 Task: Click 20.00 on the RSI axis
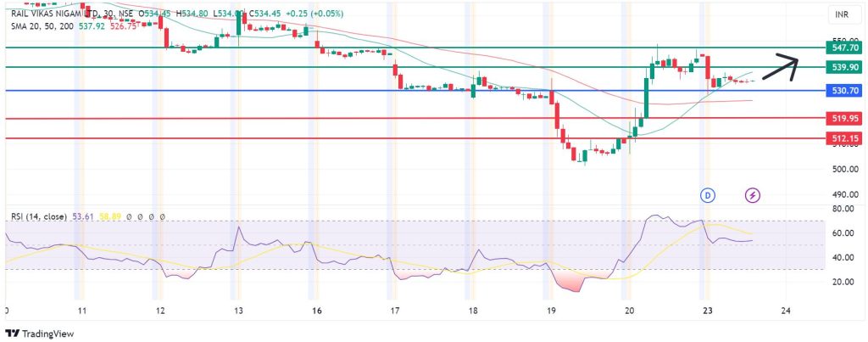(843, 282)
